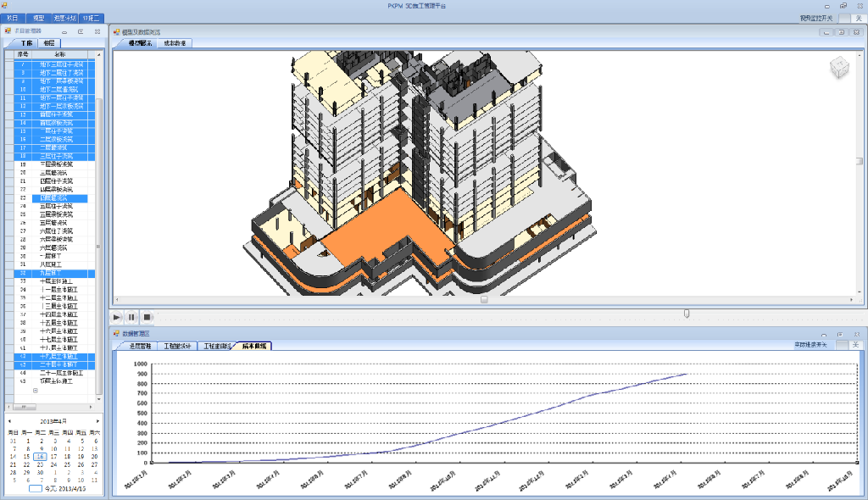The height and width of the screenshot is (500, 868).
Task: Click the left arrow of list horizontal scrollbar
Action: [x=9, y=407]
